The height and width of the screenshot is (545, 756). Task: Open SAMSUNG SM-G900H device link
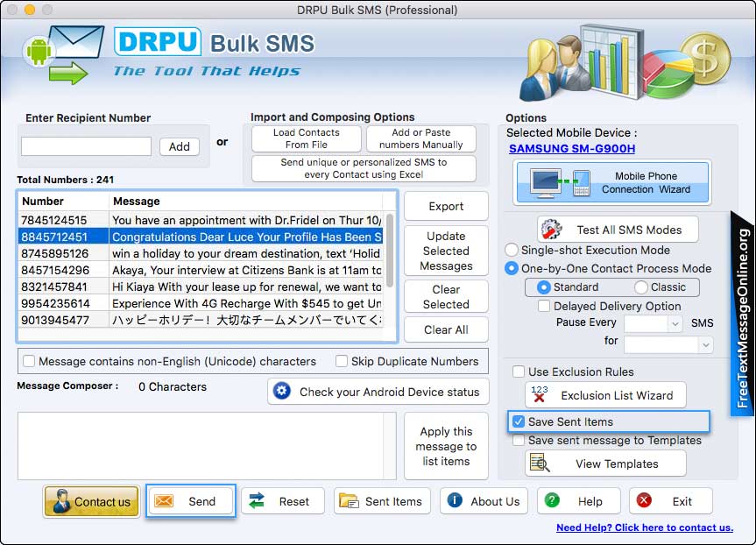572,149
